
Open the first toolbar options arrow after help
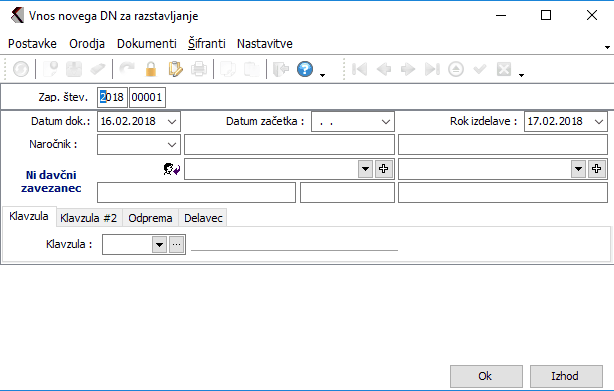click(x=322, y=75)
